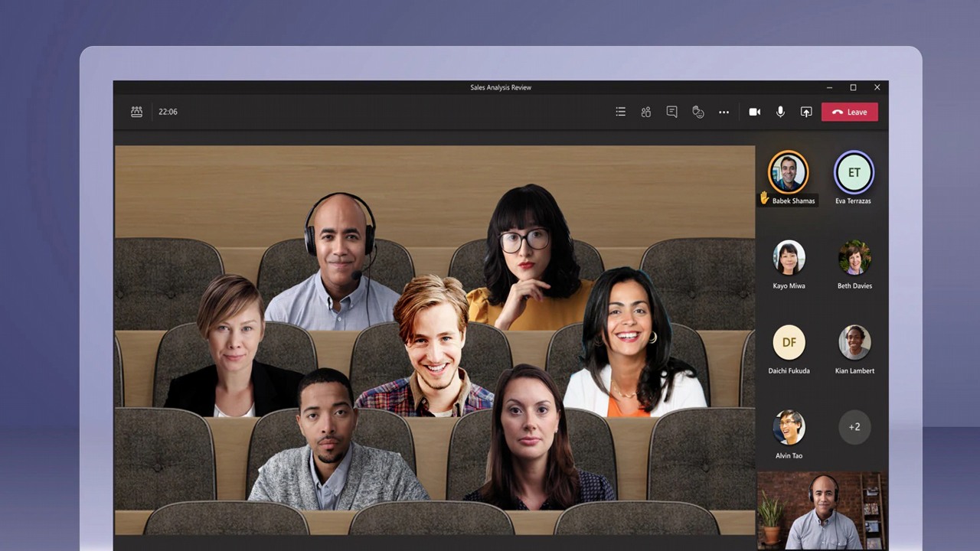Click Kayo Miwa's profile picture
The width and height of the screenshot is (980, 551).
click(789, 257)
